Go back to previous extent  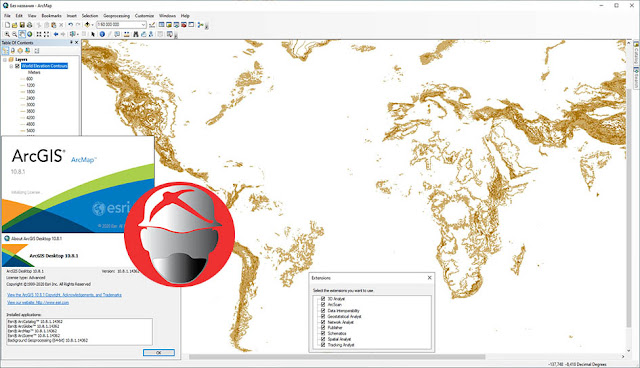(x=56, y=34)
